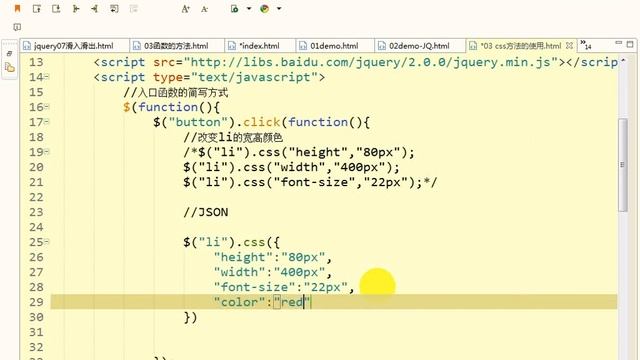Close the *03 css方法的使用.html tab
Image resolution: width=640 pixels, height=360 pixels.
pyautogui.click(x=569, y=45)
